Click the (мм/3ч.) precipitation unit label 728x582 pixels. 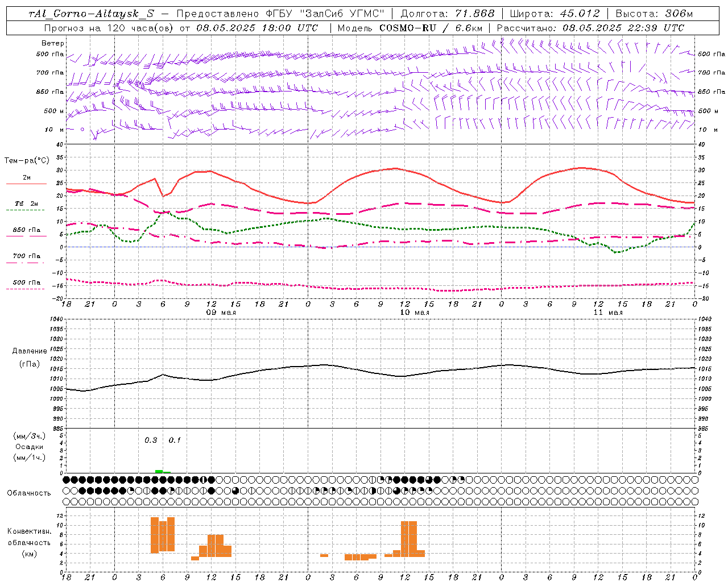click(29, 436)
